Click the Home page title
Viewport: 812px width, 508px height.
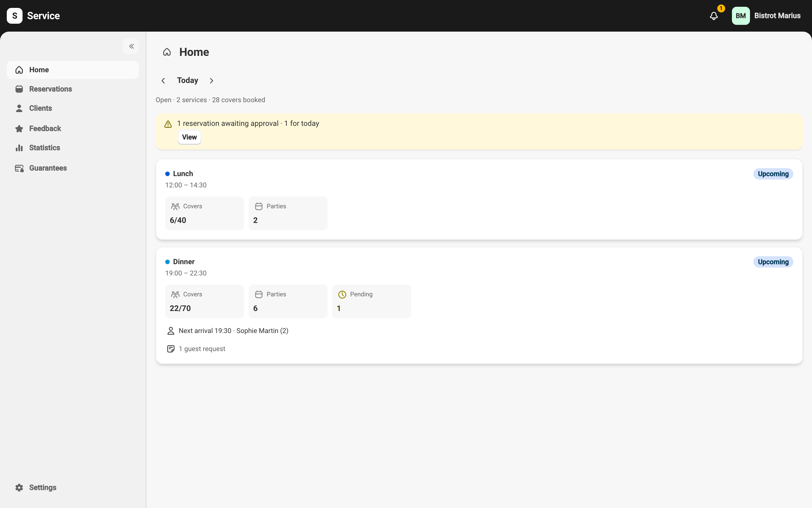click(194, 52)
